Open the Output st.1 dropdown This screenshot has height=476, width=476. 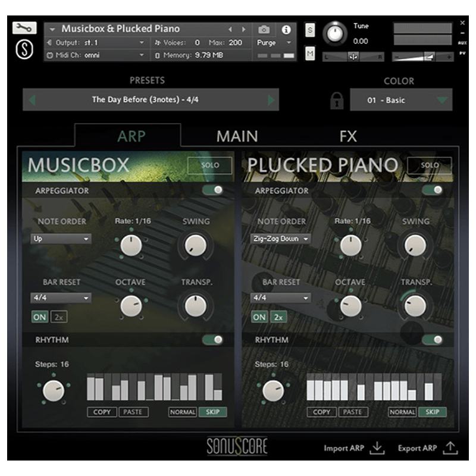96,43
